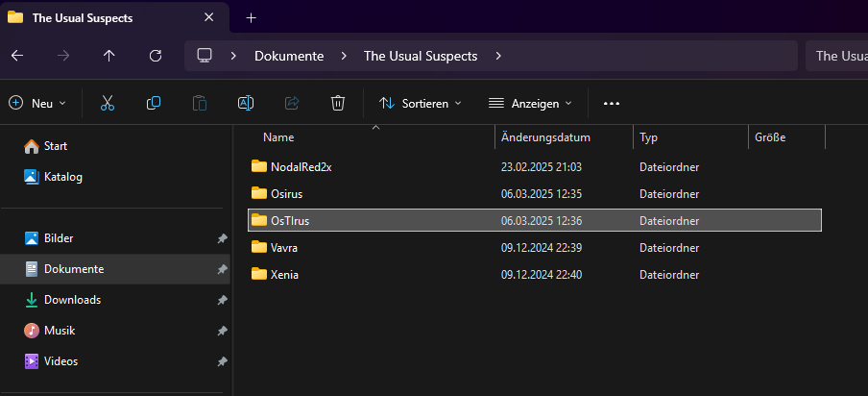Toggle the pin next to Downloads
Image resolution: width=868 pixels, height=396 pixels.
coord(222,300)
